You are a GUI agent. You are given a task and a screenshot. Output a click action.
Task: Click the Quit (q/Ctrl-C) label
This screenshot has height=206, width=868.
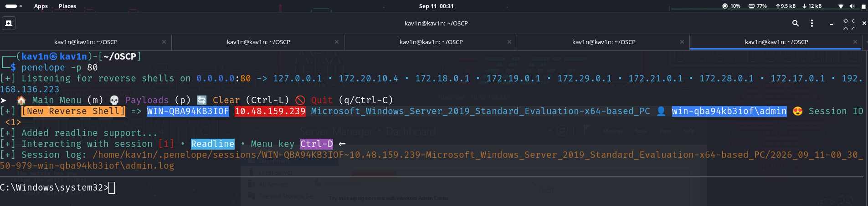click(x=352, y=100)
